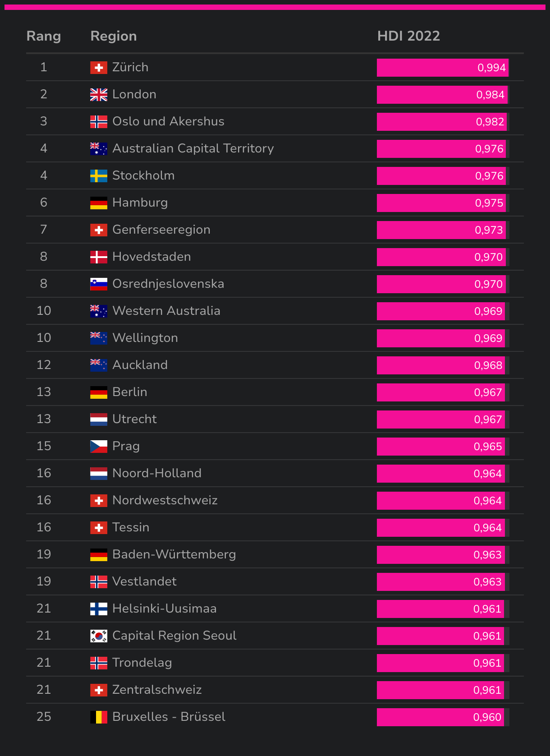Click the Dutch flag beside Utrecht
The height and width of the screenshot is (756, 550).
pyautogui.click(x=99, y=419)
